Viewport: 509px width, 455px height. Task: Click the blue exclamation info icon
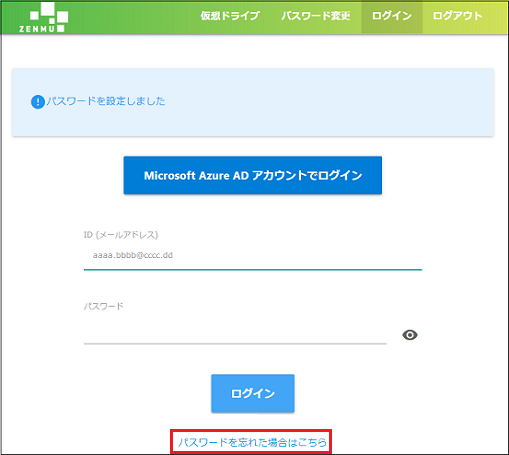point(38,102)
